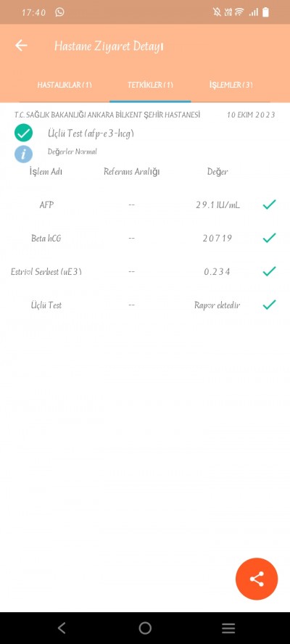The image size is (290, 644).
Task: Tap the battery icon in status bar
Action: 266,12
